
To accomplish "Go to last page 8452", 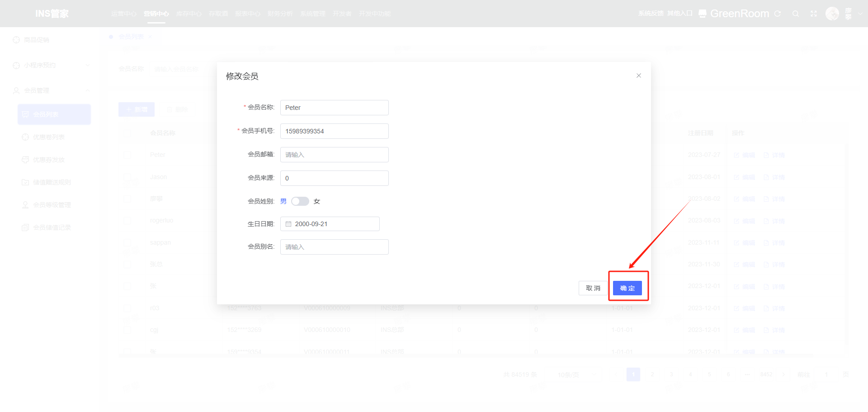I will click(x=766, y=374).
